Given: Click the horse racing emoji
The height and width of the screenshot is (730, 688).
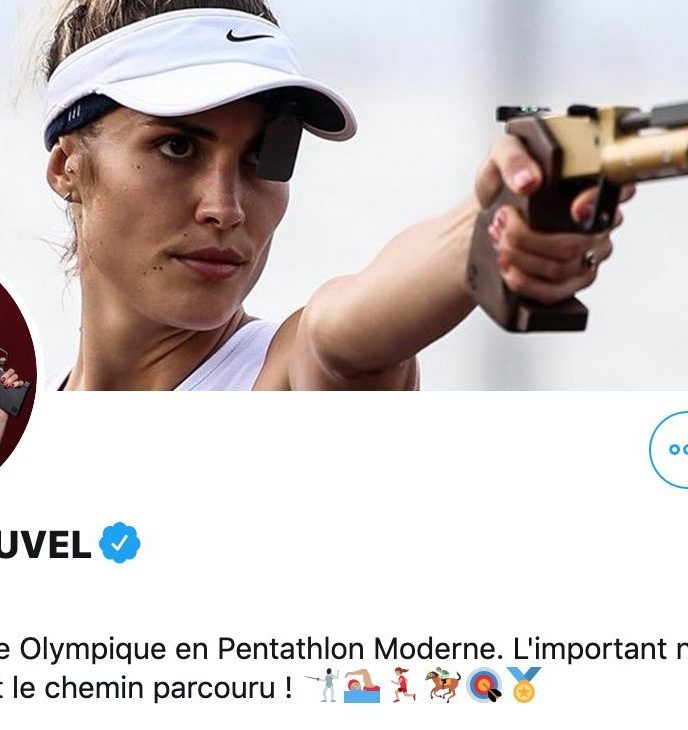Looking at the screenshot, I should [x=443, y=685].
